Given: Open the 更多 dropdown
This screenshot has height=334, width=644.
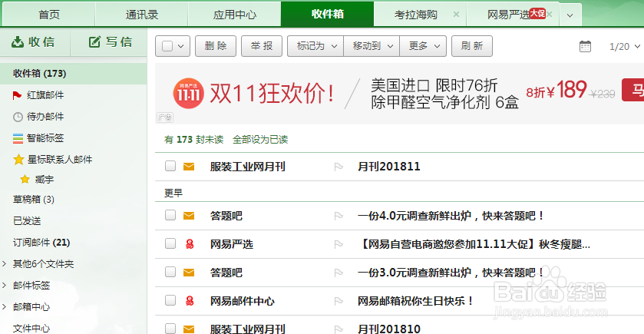Looking at the screenshot, I should [x=423, y=46].
